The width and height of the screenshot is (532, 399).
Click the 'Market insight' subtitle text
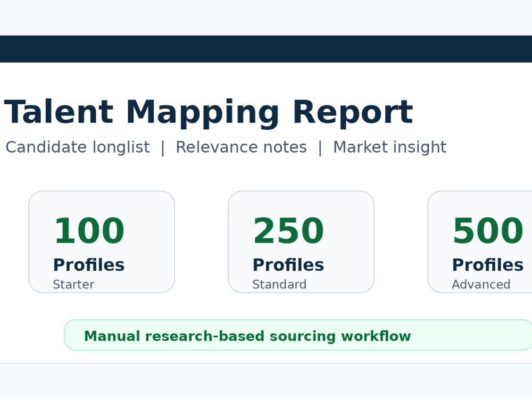coord(389,147)
